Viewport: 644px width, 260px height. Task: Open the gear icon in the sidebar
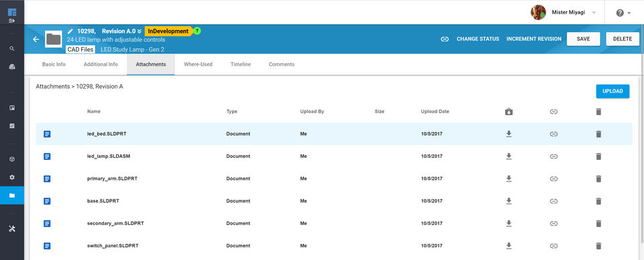[12, 177]
